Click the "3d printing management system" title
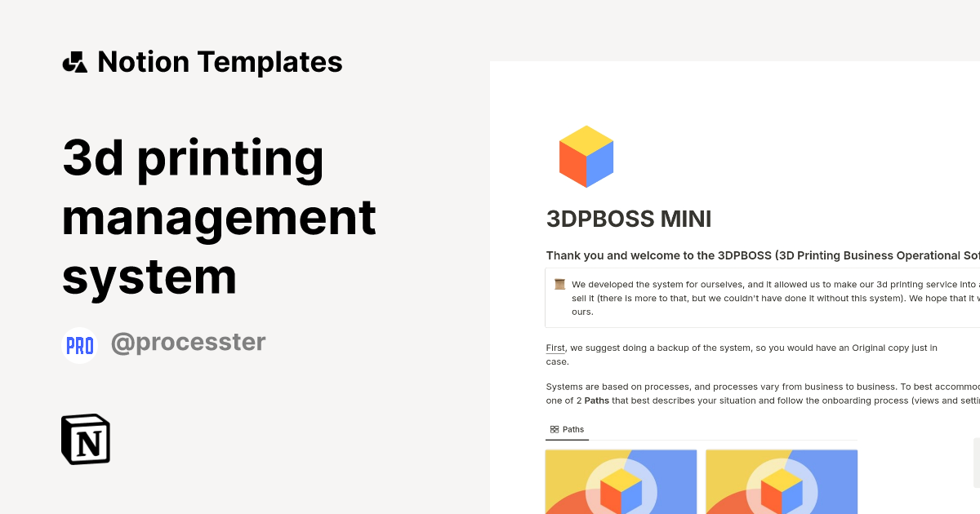 [x=219, y=218]
